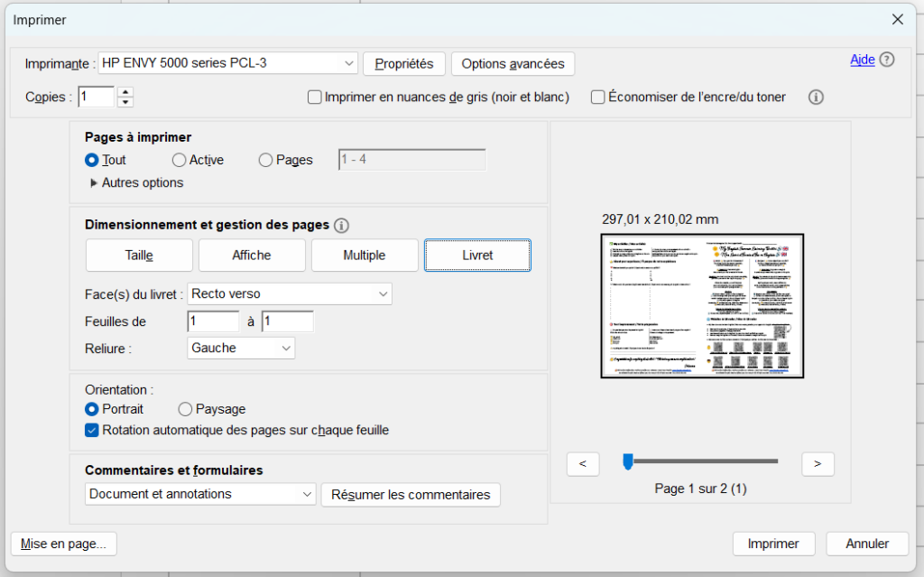Open the Imprimante printer dropdown

tap(228, 63)
